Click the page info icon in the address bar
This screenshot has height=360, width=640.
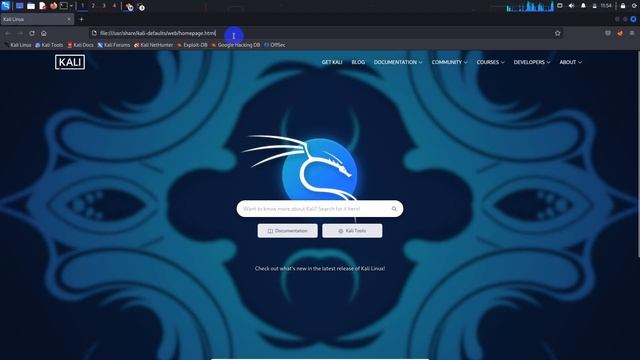click(x=94, y=33)
